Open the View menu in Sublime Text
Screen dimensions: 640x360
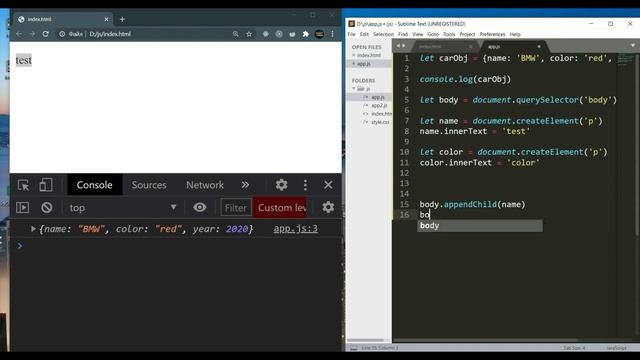pyautogui.click(x=418, y=34)
